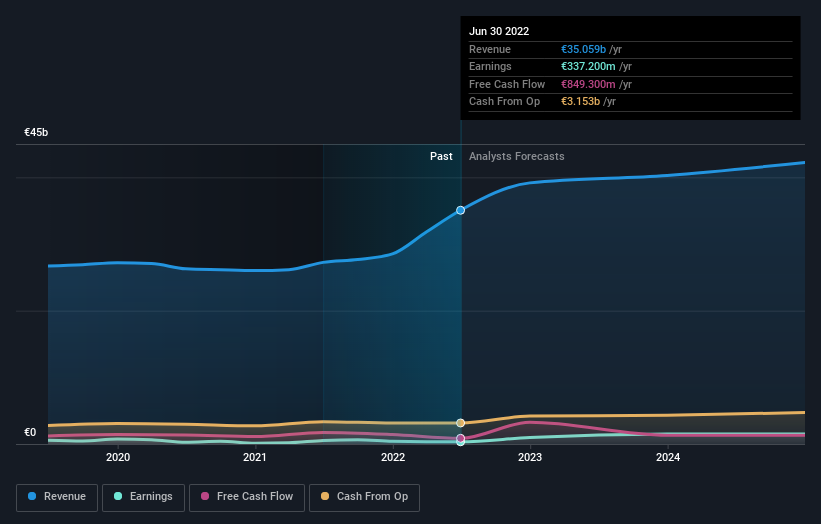The height and width of the screenshot is (524, 821).
Task: Click the 2022 x-axis label
Action: 393,457
